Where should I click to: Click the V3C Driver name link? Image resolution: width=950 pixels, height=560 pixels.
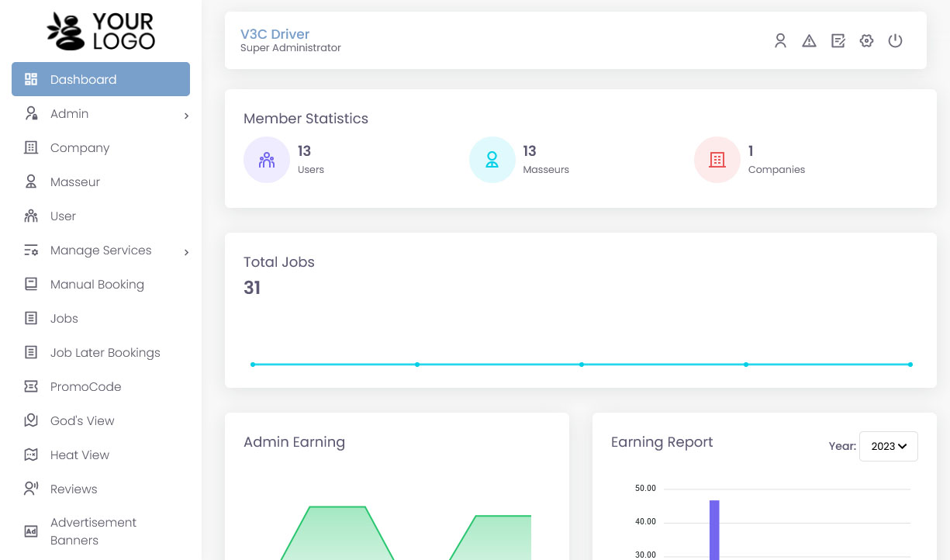(275, 34)
